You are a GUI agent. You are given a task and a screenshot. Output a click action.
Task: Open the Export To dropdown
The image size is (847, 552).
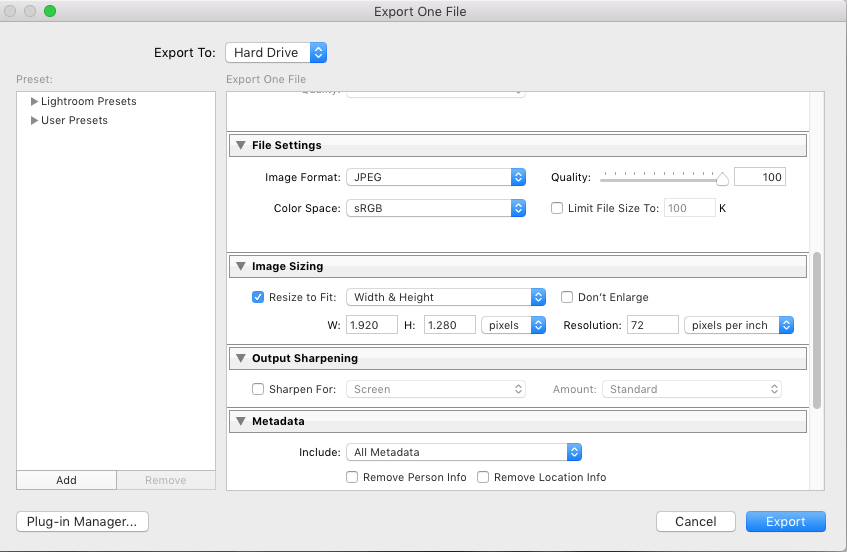276,52
